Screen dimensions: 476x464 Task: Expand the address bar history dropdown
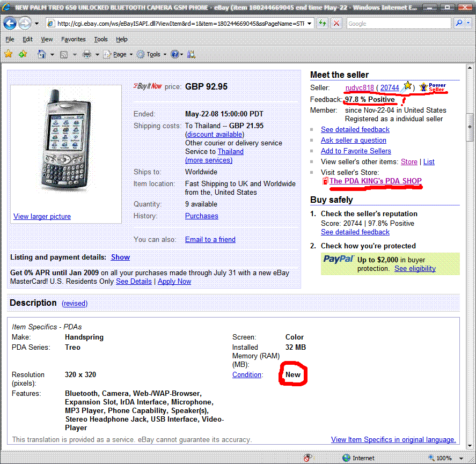pyautogui.click(x=309, y=24)
